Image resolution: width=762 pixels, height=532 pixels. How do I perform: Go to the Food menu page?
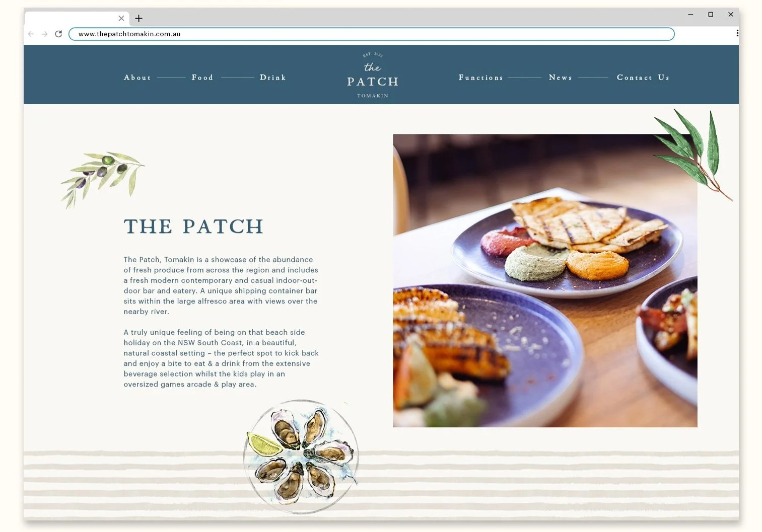point(202,78)
